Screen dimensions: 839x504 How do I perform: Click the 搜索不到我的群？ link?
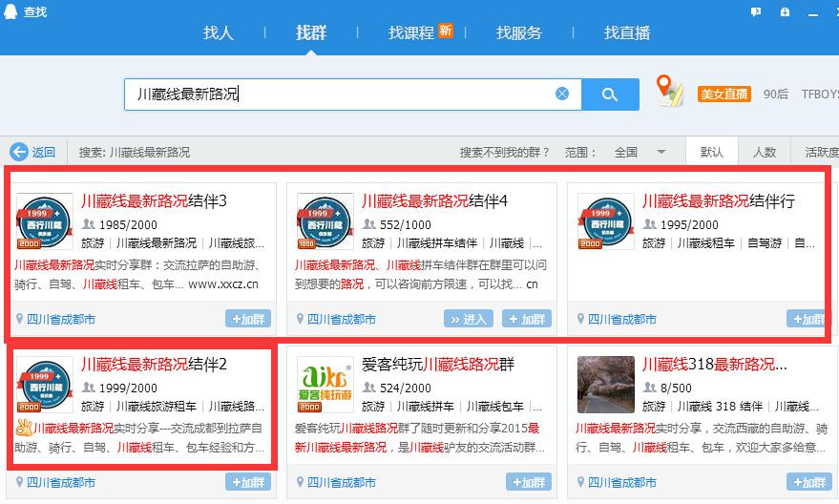click(x=505, y=152)
